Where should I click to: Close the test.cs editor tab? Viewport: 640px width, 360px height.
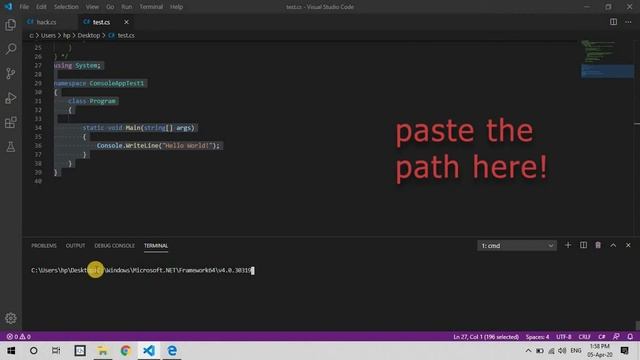coord(126,22)
